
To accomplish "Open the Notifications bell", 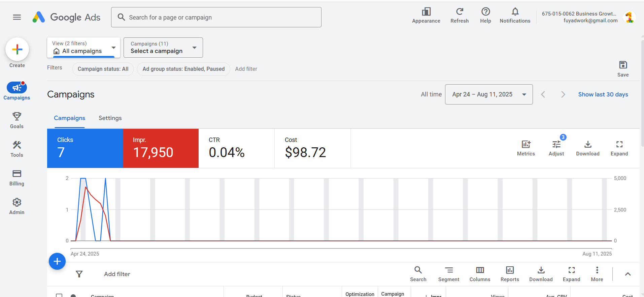I will (515, 12).
